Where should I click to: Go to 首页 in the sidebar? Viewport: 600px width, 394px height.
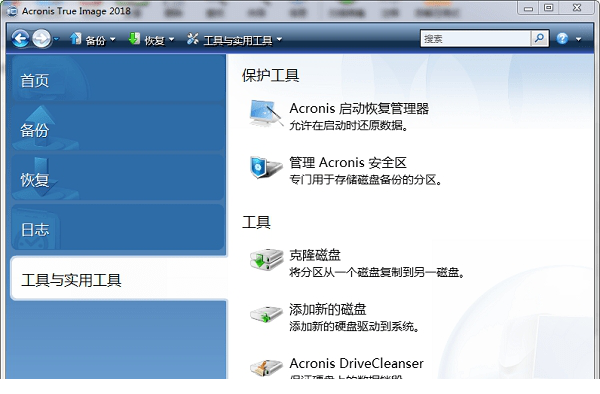[117, 79]
